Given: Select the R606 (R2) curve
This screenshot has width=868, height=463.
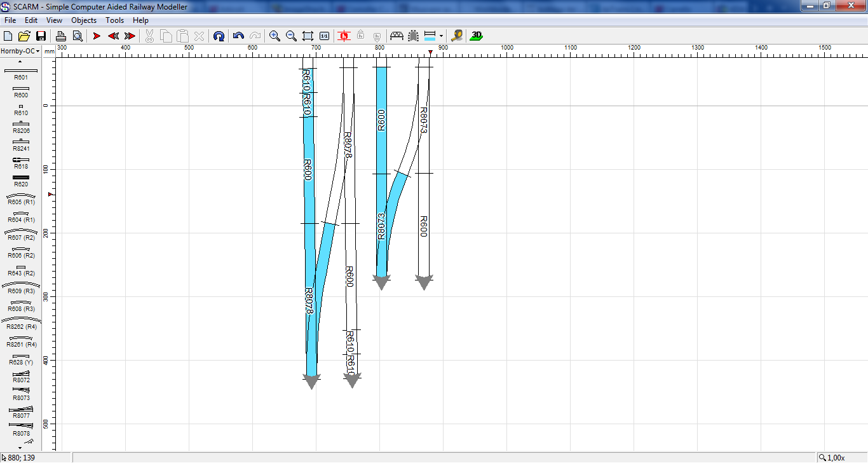Looking at the screenshot, I should (21, 251).
